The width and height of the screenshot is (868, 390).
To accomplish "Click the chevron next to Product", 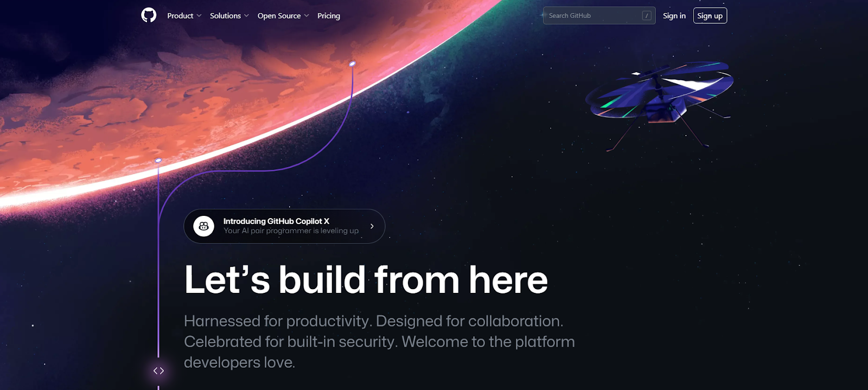I will tap(199, 16).
